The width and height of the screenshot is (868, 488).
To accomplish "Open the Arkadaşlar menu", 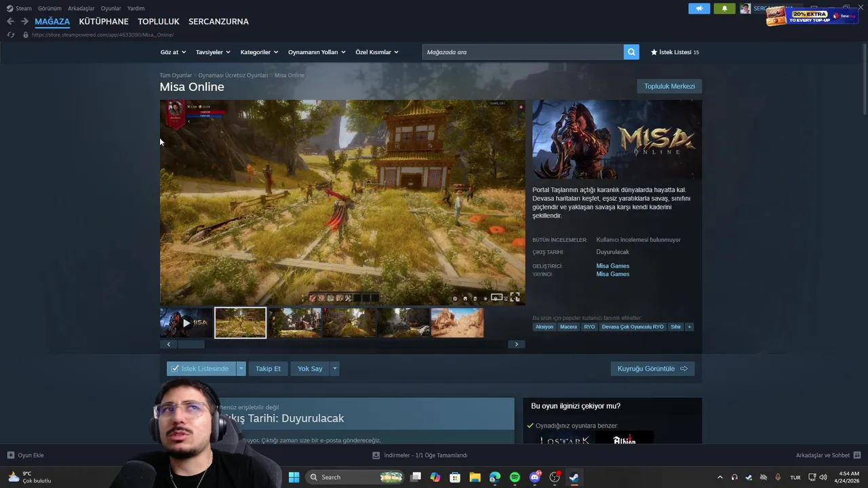I will pos(81,8).
